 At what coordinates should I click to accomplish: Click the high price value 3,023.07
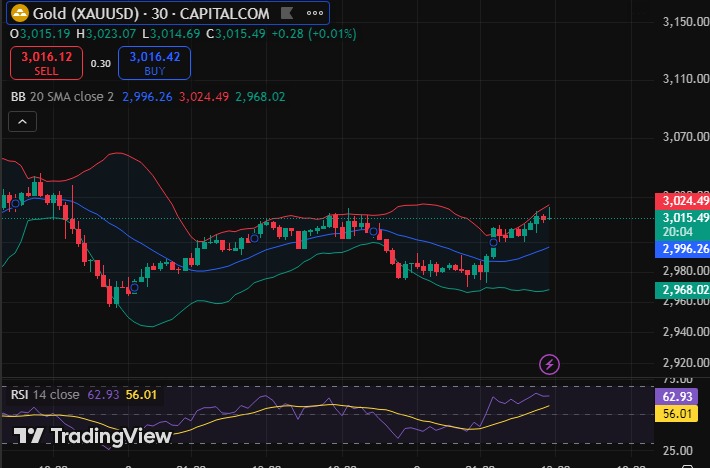pyautogui.click(x=111, y=34)
